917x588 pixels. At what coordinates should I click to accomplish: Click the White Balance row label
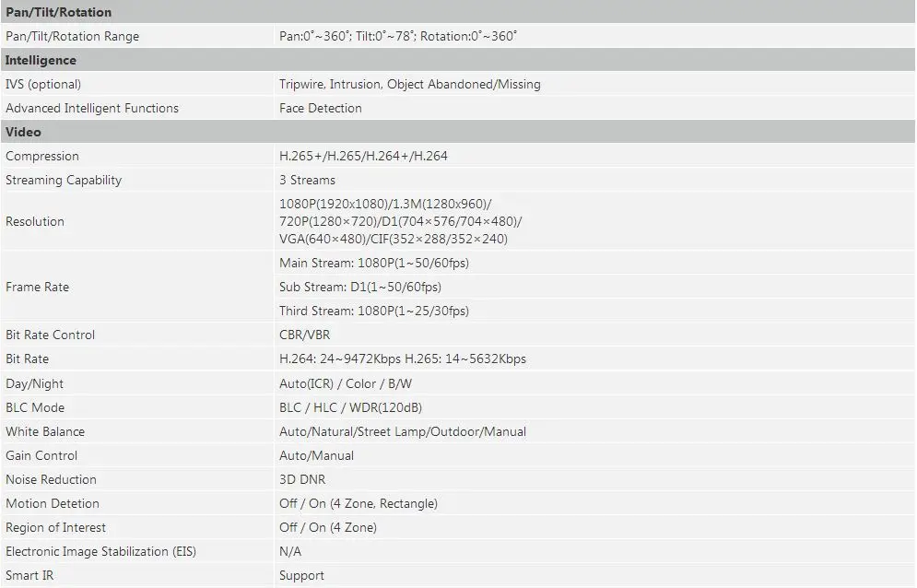pyautogui.click(x=45, y=432)
